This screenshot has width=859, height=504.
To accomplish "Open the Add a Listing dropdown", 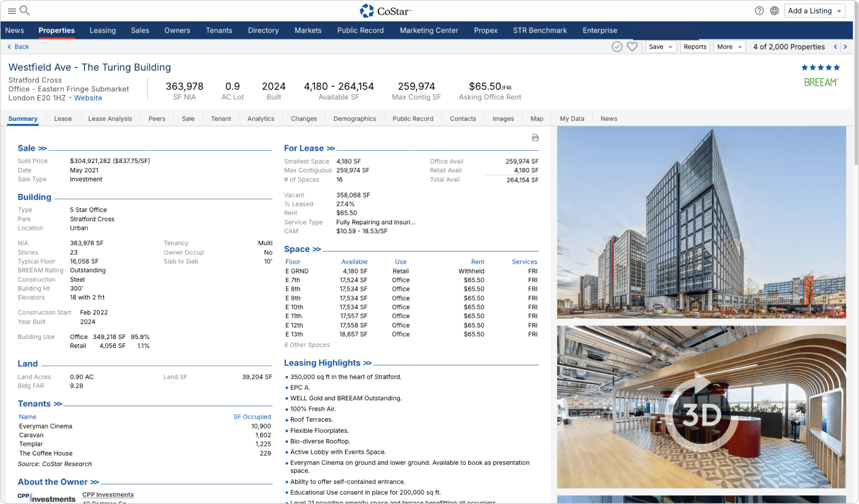I will pos(814,10).
